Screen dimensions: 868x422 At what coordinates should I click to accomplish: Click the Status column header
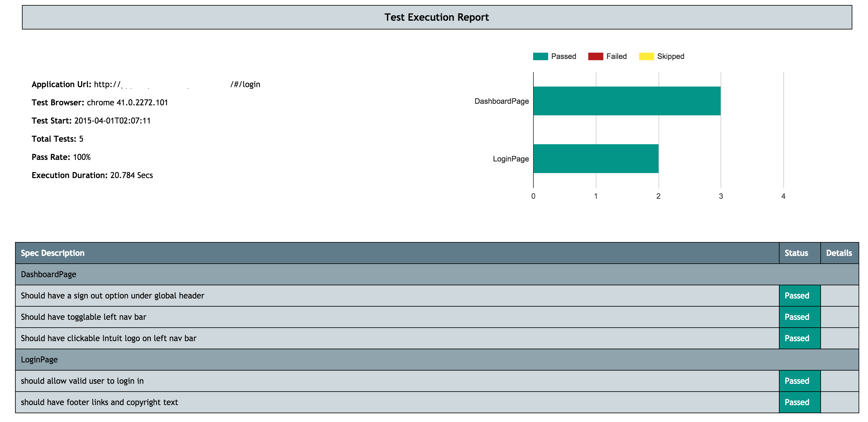[x=796, y=253]
